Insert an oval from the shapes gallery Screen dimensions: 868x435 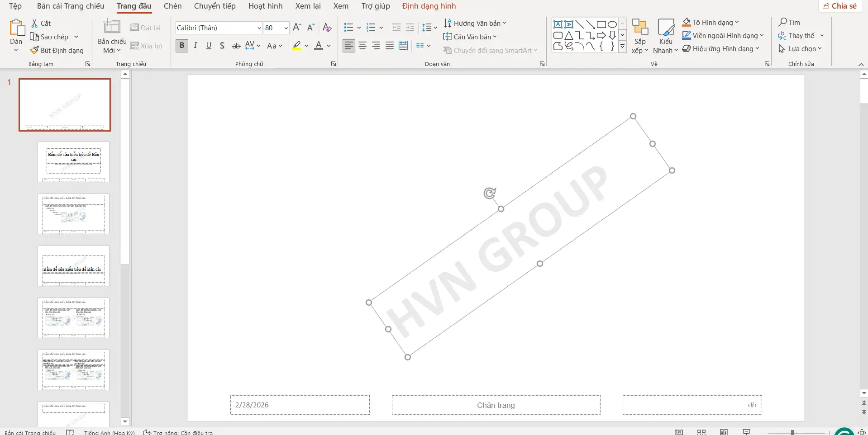pos(612,24)
